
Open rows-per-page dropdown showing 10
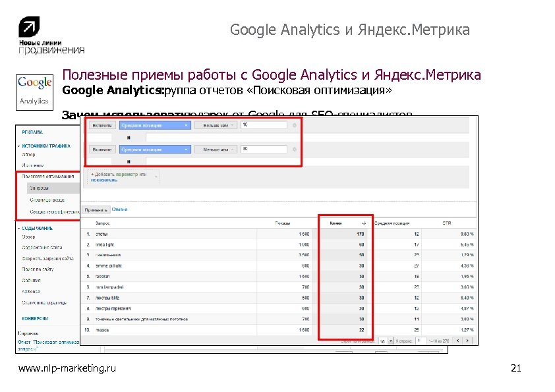[x=386, y=341]
